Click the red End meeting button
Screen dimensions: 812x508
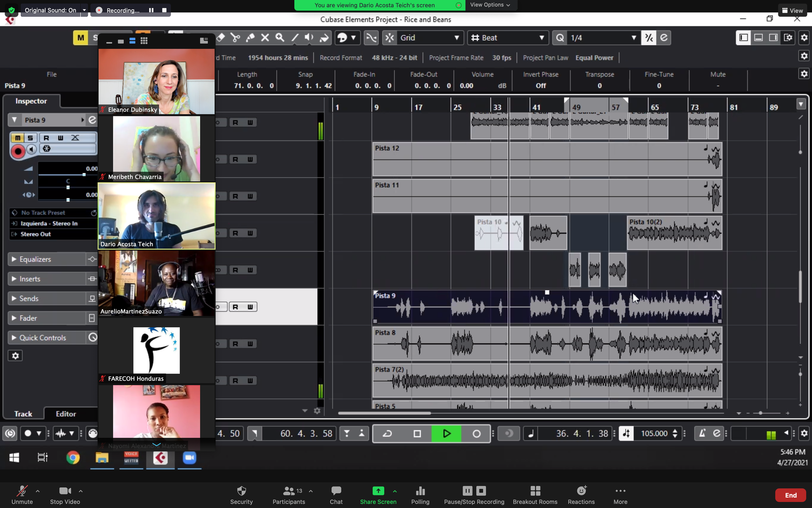pyautogui.click(x=790, y=495)
